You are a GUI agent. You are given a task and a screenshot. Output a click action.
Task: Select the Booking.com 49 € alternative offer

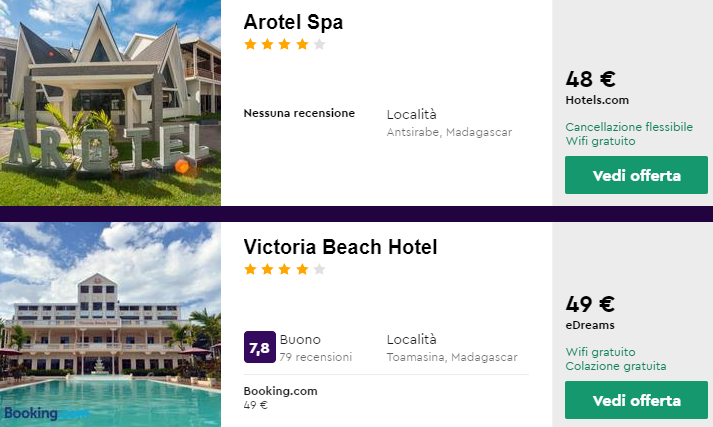pos(280,397)
